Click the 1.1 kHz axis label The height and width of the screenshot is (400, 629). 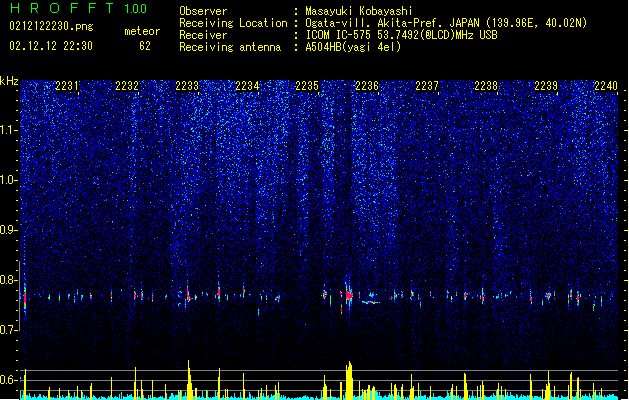click(9, 130)
